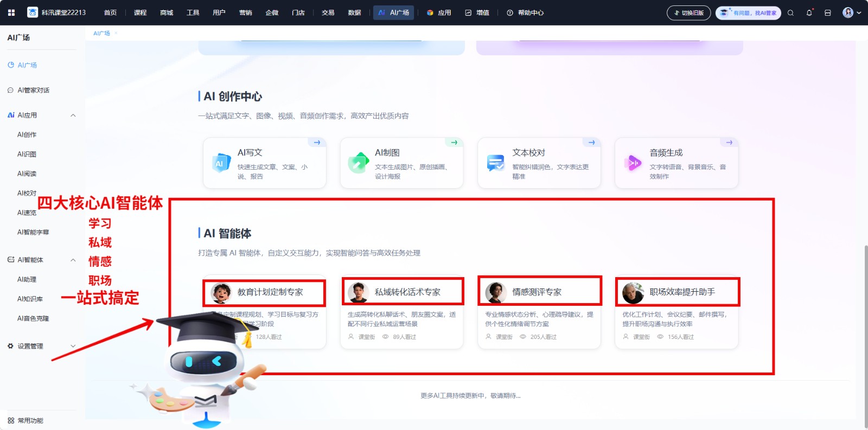Open the 工具 menu item
The height and width of the screenshot is (430, 868).
193,12
